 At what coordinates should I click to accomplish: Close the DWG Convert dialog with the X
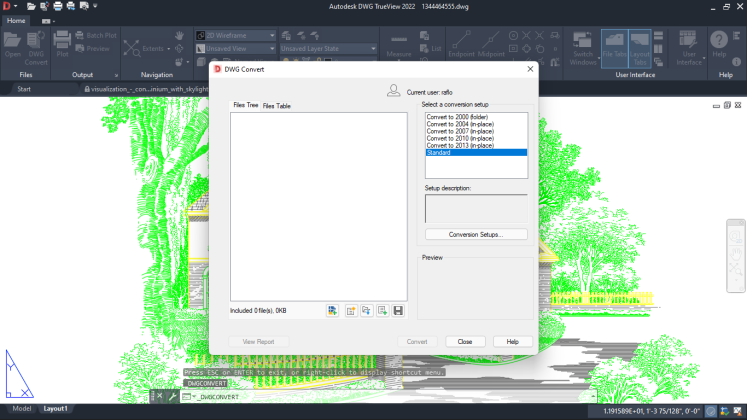tap(530, 69)
